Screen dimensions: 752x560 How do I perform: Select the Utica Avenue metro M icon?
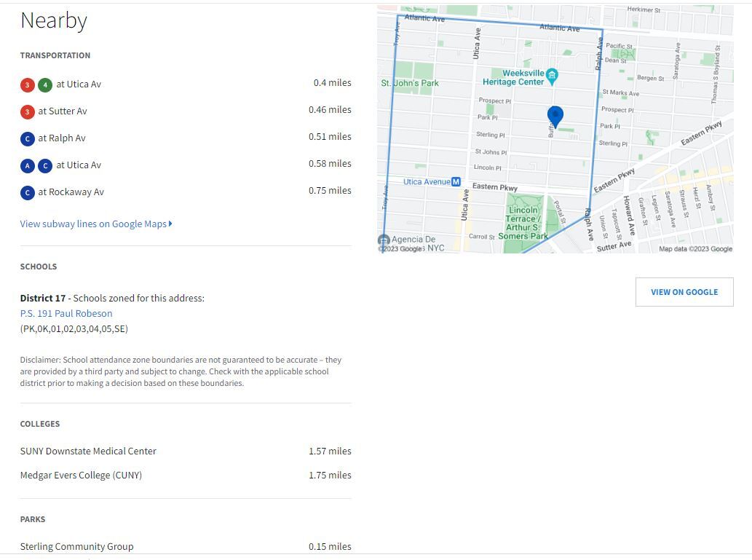pos(456,181)
